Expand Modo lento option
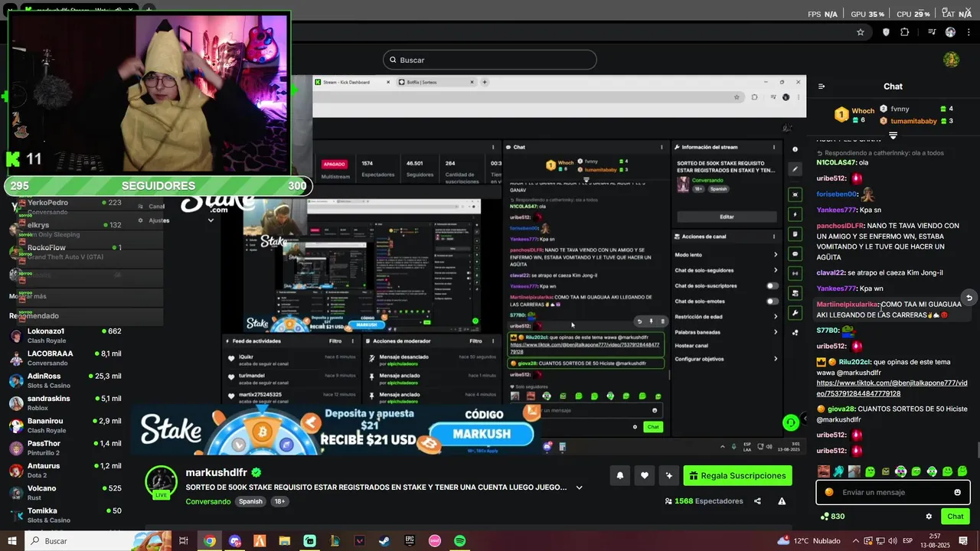980x551 pixels. point(776,255)
